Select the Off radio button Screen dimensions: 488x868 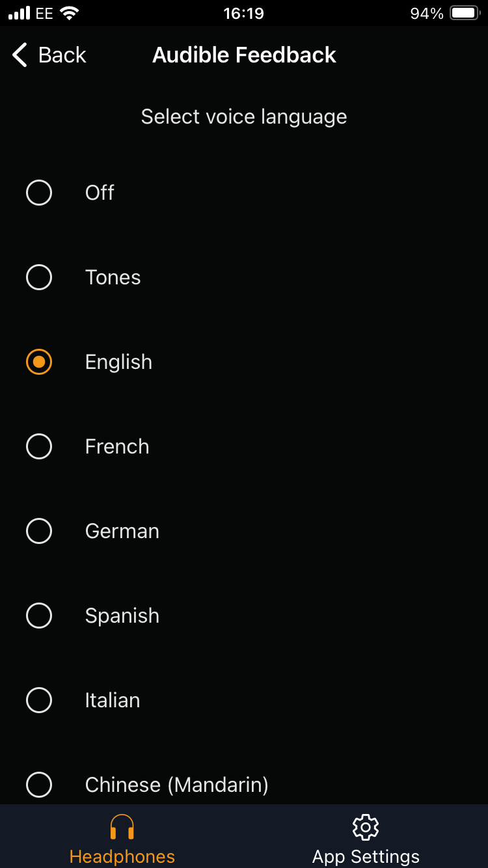(39, 193)
